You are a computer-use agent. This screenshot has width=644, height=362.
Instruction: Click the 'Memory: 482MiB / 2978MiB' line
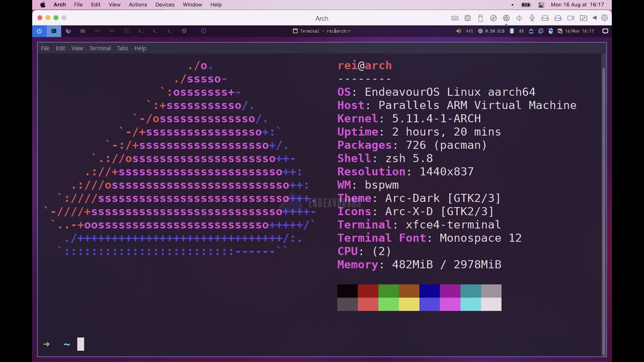[x=419, y=264]
